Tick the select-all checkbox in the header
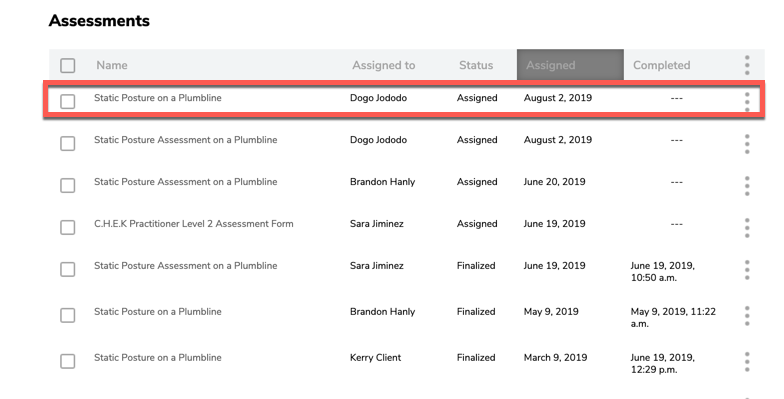784x399 pixels. pyautogui.click(x=68, y=66)
